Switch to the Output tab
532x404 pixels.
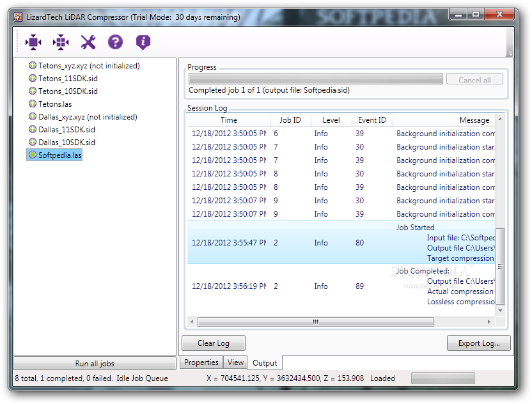(x=265, y=363)
